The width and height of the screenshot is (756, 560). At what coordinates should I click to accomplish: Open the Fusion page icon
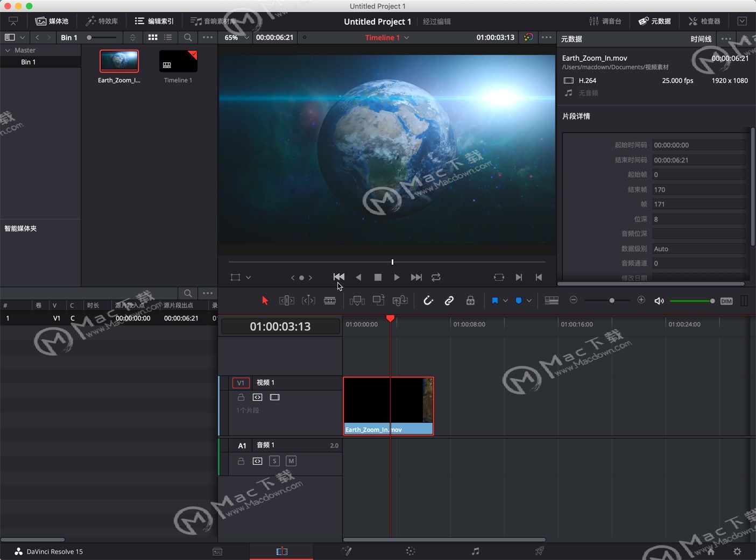click(x=347, y=551)
